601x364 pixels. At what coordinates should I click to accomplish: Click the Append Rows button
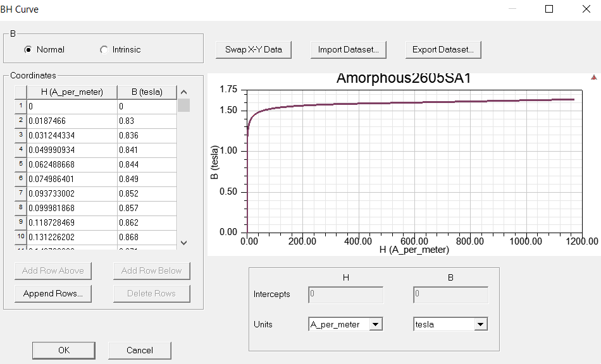tap(53, 293)
